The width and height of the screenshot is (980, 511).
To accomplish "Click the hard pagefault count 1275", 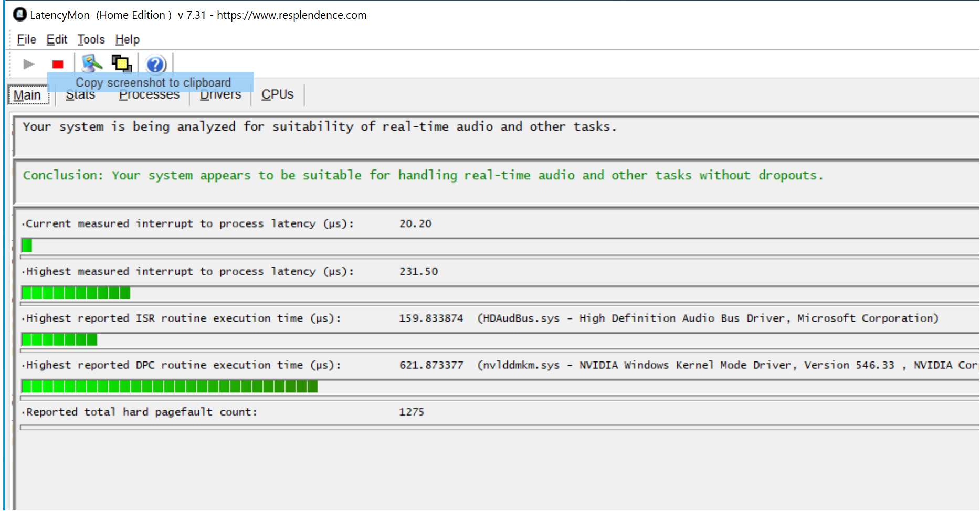I will [x=412, y=412].
